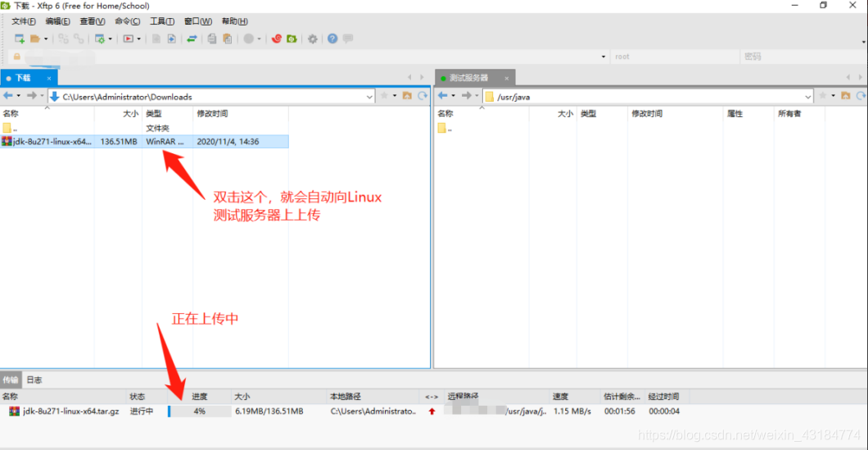The height and width of the screenshot is (450, 868).
Task: Click the padlock icon in address bar
Action: (17, 57)
